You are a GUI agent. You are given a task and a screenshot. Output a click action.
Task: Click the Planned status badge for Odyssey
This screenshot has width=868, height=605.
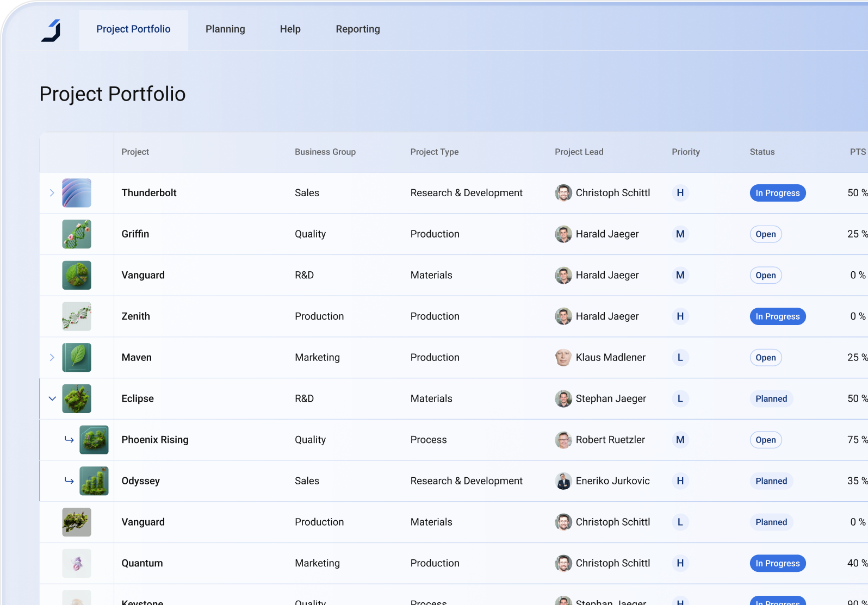(771, 481)
